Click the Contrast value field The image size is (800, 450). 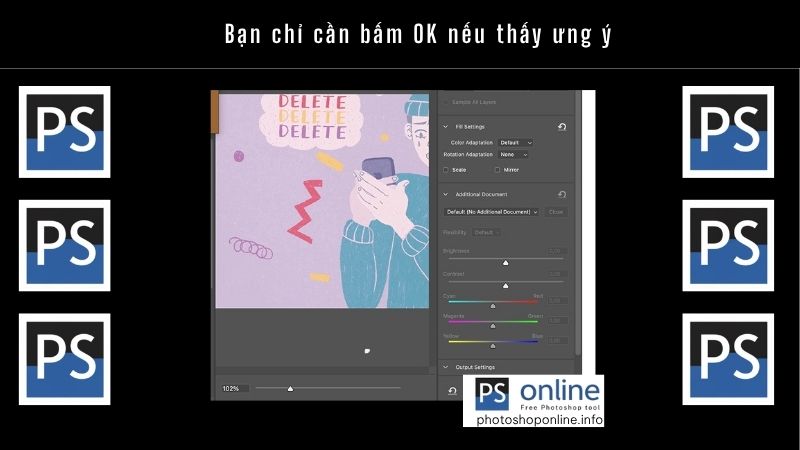tap(556, 274)
